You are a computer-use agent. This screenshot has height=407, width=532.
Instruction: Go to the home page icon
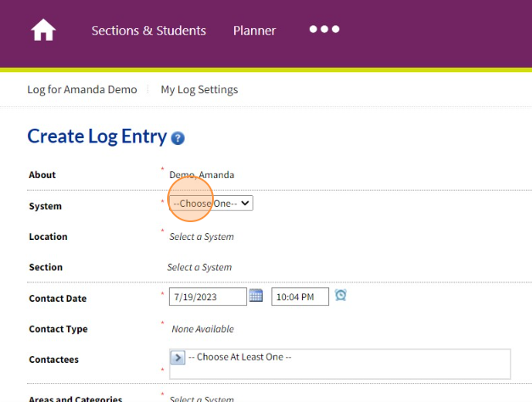(x=43, y=30)
